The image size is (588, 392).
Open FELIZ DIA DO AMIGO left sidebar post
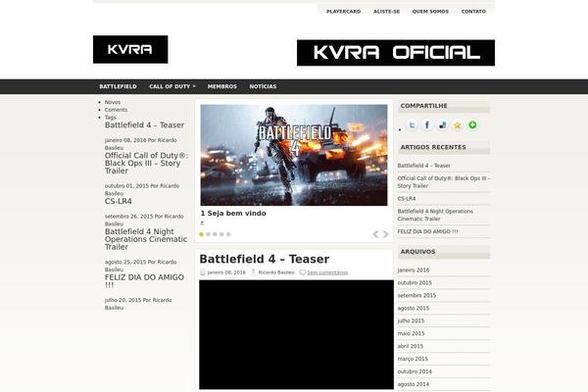tap(144, 281)
